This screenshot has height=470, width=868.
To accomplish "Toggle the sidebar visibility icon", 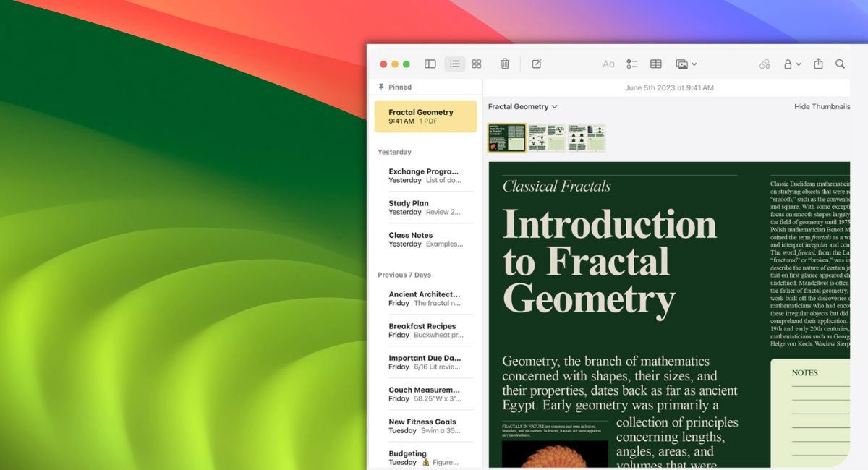I will click(x=430, y=64).
